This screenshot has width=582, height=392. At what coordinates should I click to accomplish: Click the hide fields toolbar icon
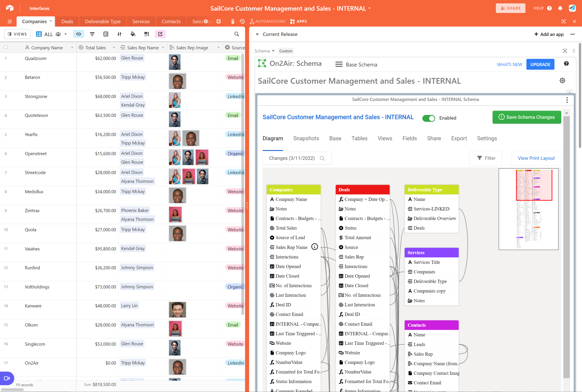78,34
